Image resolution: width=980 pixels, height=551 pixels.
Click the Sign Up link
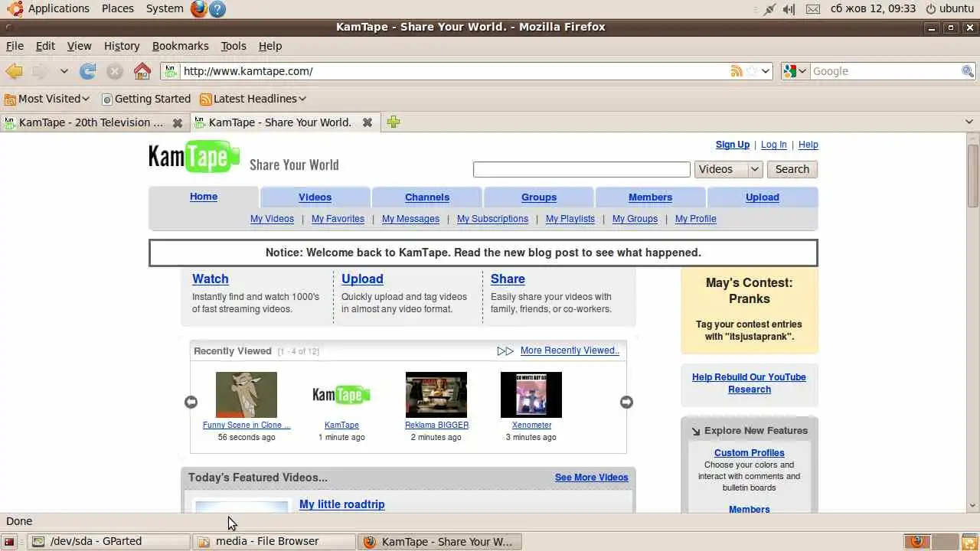tap(733, 145)
